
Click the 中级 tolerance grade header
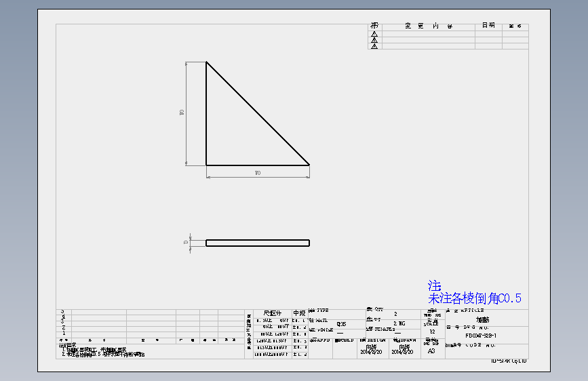pyautogui.click(x=299, y=313)
